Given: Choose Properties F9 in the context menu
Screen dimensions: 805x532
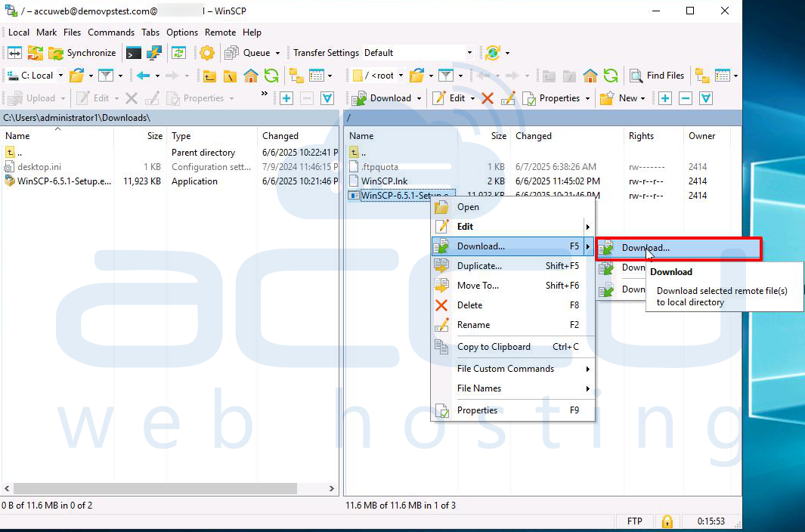Looking at the screenshot, I should 512,410.
